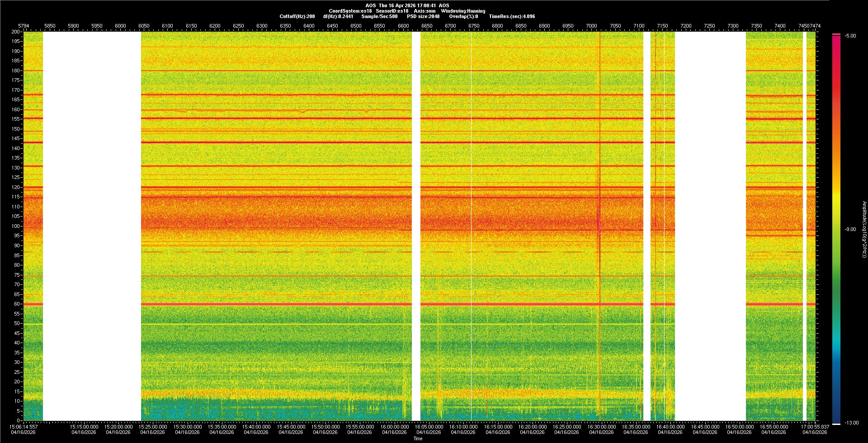868x443 pixels.
Task: Select the Cuttoff(Hz):200 header field
Action: (x=297, y=16)
